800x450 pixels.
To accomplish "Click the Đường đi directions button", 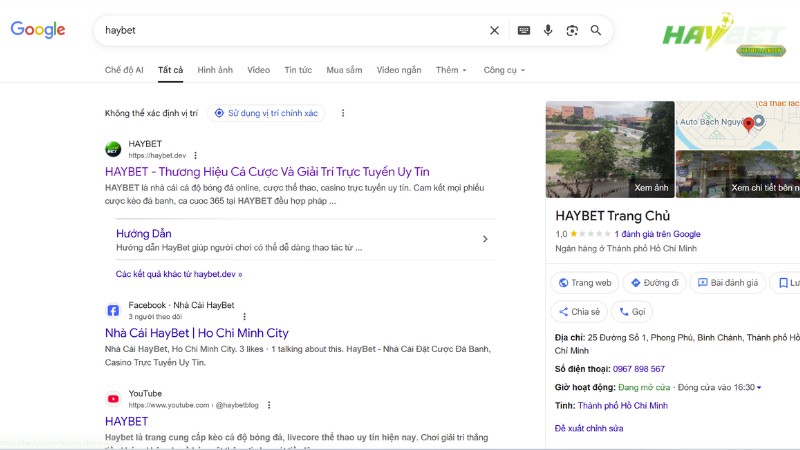I will [x=652, y=283].
